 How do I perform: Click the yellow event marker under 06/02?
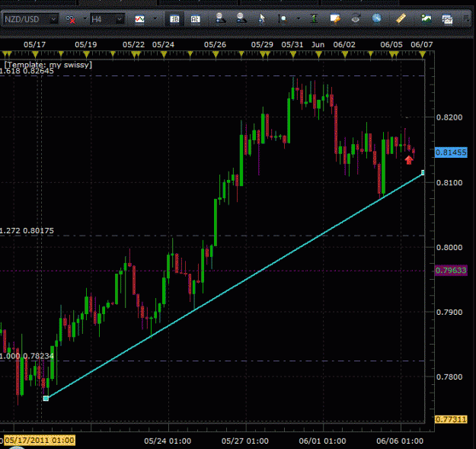(345, 55)
